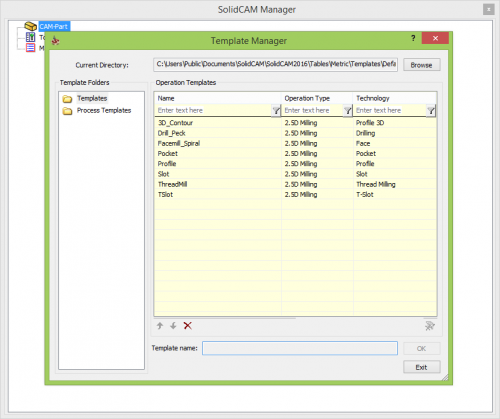Click the Exit button
The image size is (500, 419).
click(421, 367)
